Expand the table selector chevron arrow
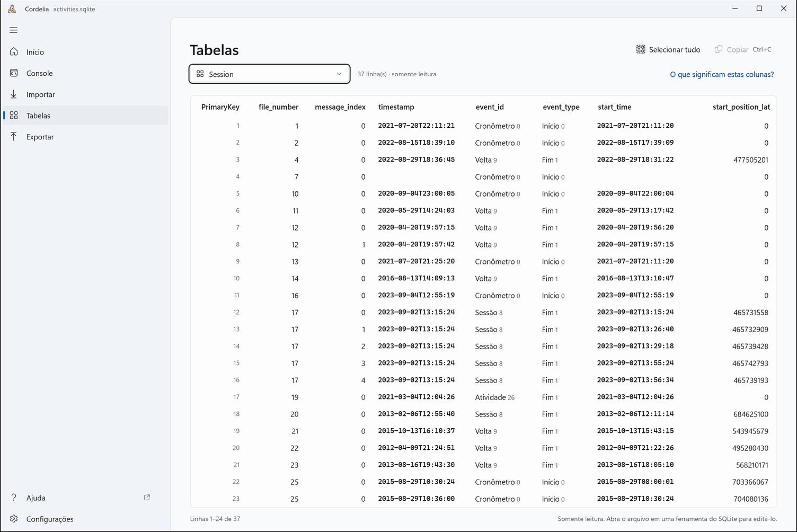The height and width of the screenshot is (532, 797). tap(339, 74)
